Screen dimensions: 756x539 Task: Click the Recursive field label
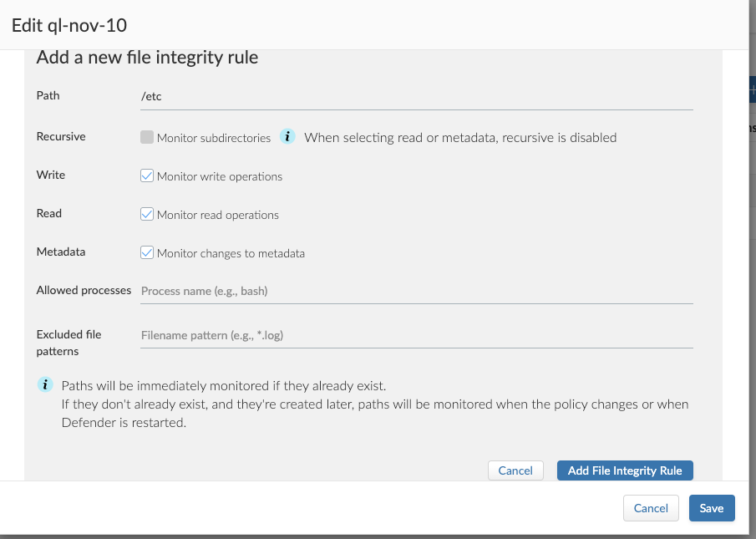coord(61,136)
